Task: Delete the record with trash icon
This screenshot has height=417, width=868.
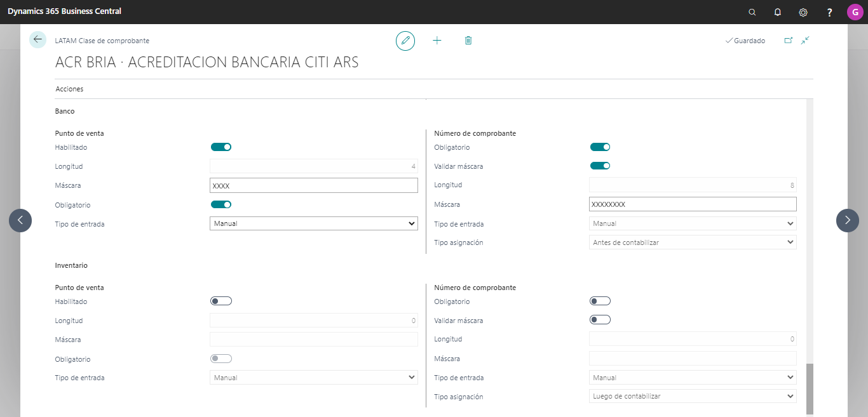Action: click(x=468, y=41)
